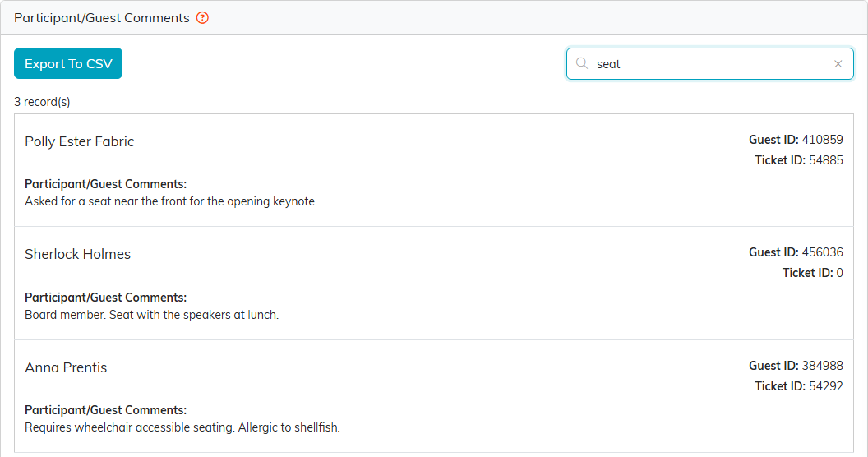Image resolution: width=868 pixels, height=457 pixels.
Task: Click the name Anna Prentis
Action: coord(66,367)
